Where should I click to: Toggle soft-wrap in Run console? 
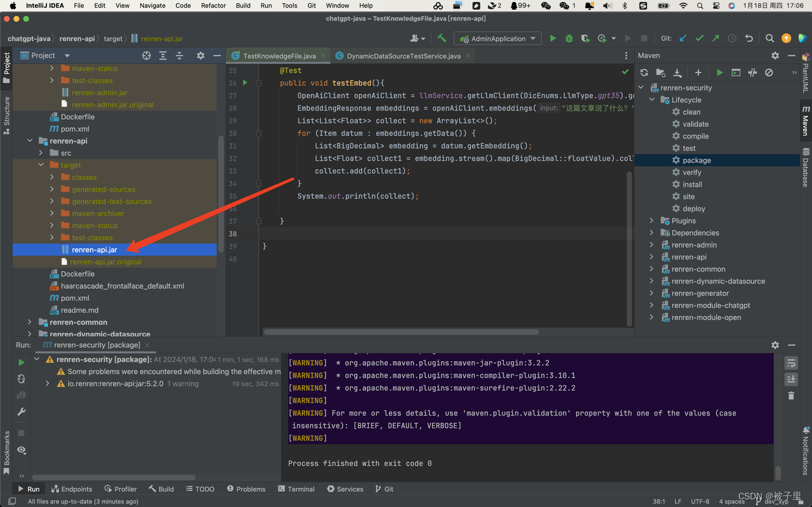(x=791, y=362)
